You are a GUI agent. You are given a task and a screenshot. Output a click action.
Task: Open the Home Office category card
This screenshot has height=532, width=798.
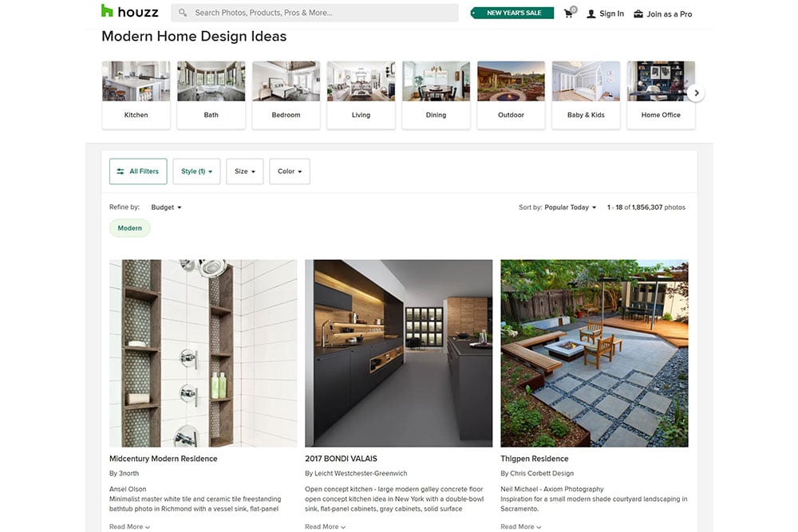tap(661, 95)
